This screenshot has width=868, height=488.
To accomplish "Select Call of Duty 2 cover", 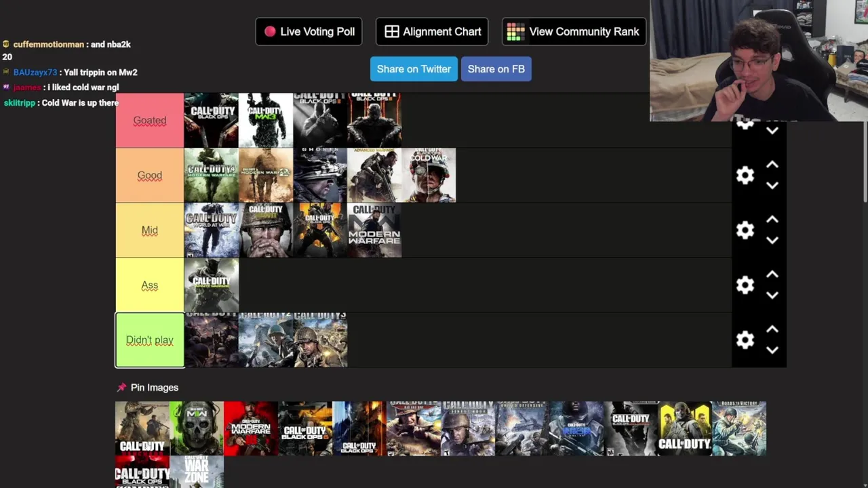I will [x=266, y=340].
